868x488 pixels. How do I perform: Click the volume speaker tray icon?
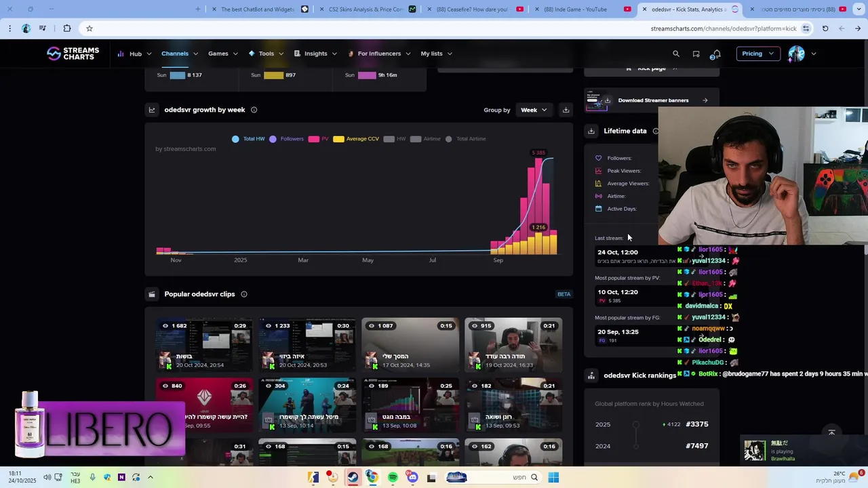[x=47, y=477]
